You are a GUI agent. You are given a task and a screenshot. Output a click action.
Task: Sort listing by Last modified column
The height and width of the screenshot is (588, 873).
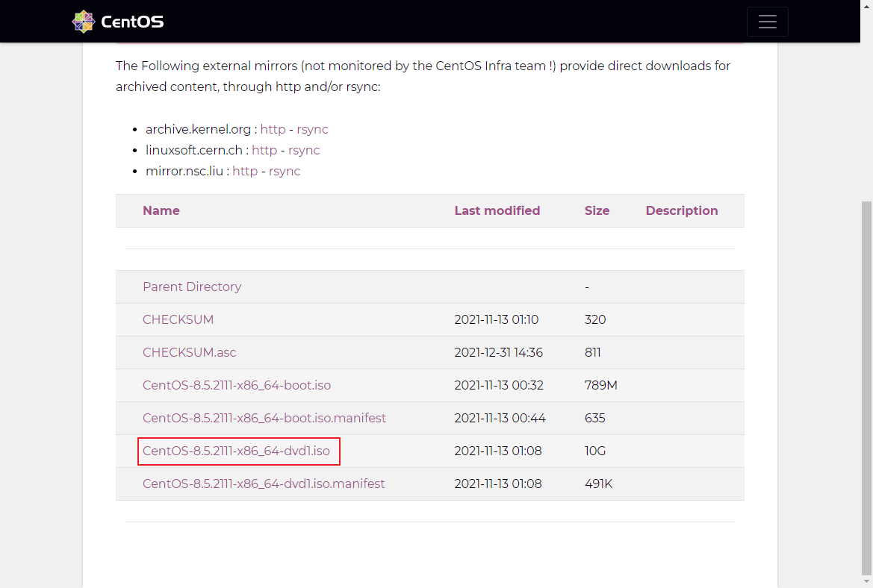tap(497, 211)
